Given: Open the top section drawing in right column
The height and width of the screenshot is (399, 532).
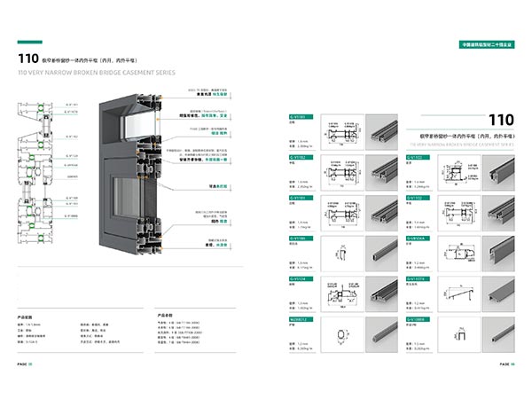Looking at the screenshot, I should coord(459,173).
